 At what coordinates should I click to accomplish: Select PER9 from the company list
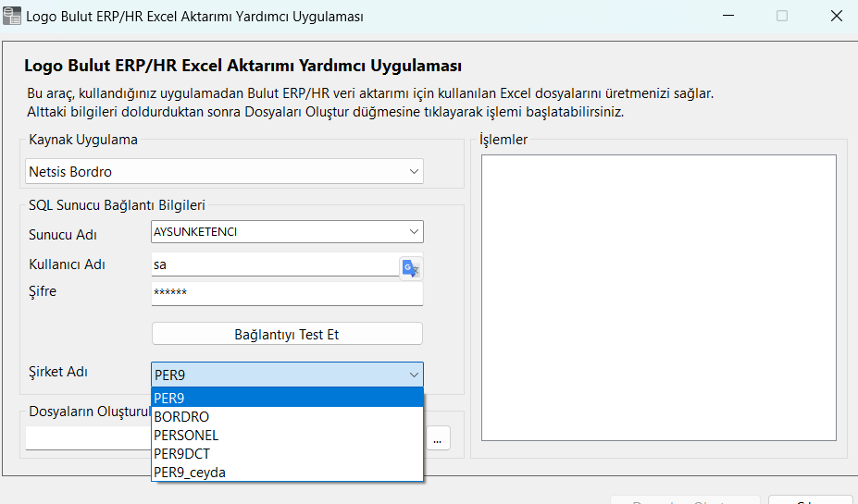point(287,398)
